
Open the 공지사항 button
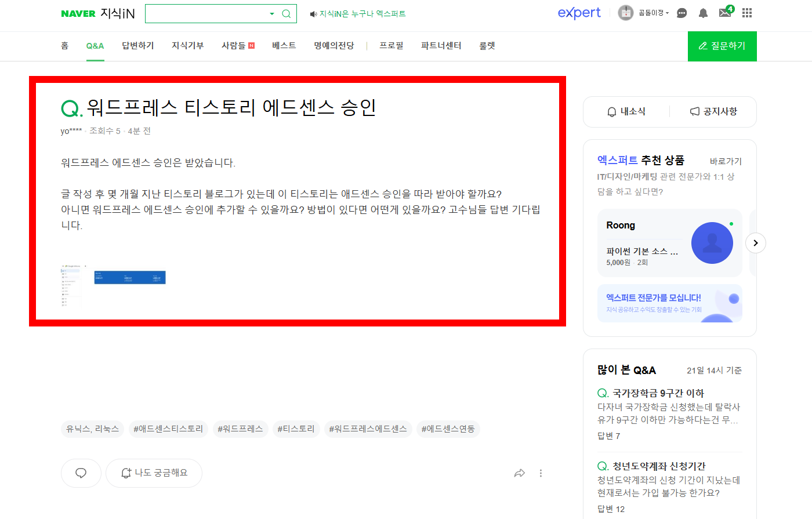click(x=713, y=111)
